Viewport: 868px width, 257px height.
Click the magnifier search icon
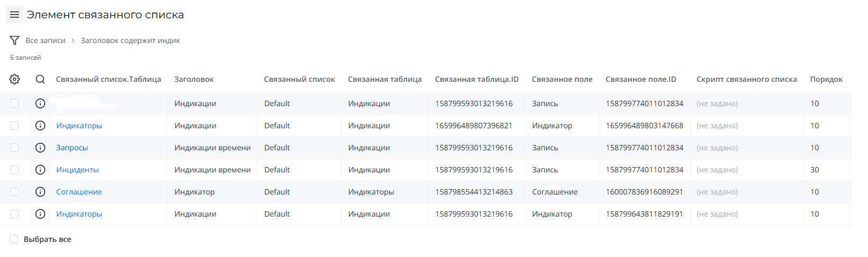coord(40,79)
